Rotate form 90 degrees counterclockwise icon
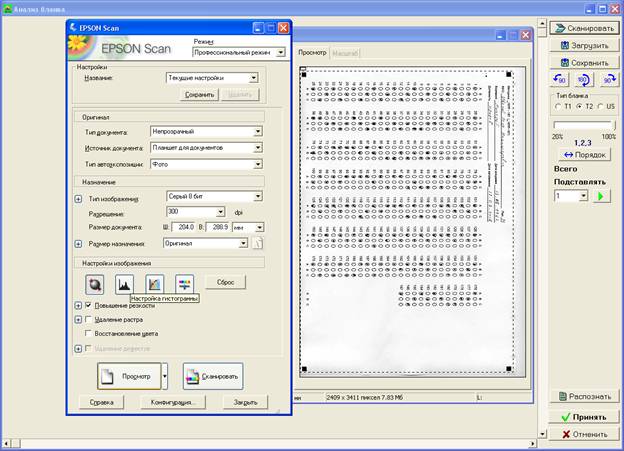The image size is (624, 451). 560,80
